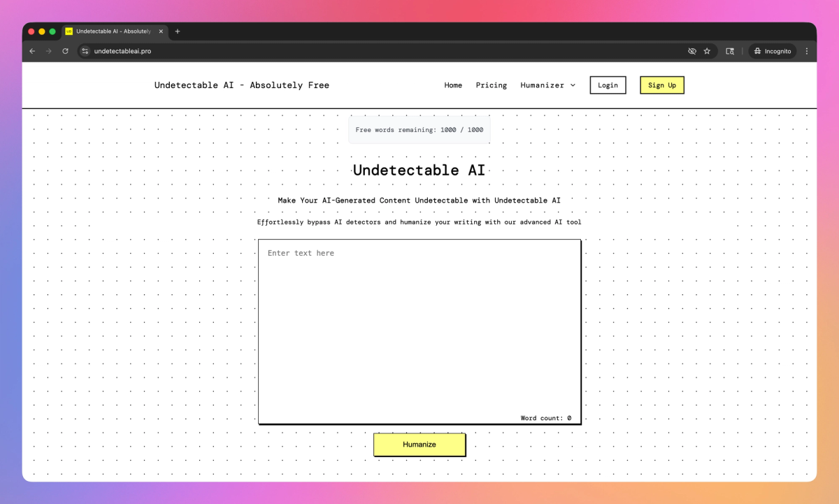Open a new tab with the plus button
The height and width of the screenshot is (504, 839).
click(x=177, y=31)
